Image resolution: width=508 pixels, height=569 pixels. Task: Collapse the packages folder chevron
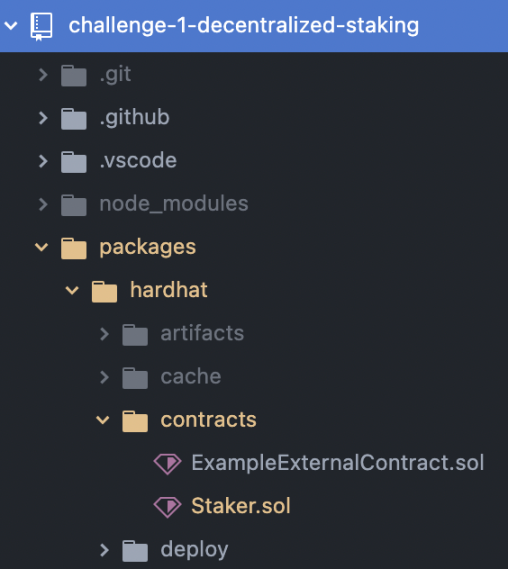pos(41,247)
